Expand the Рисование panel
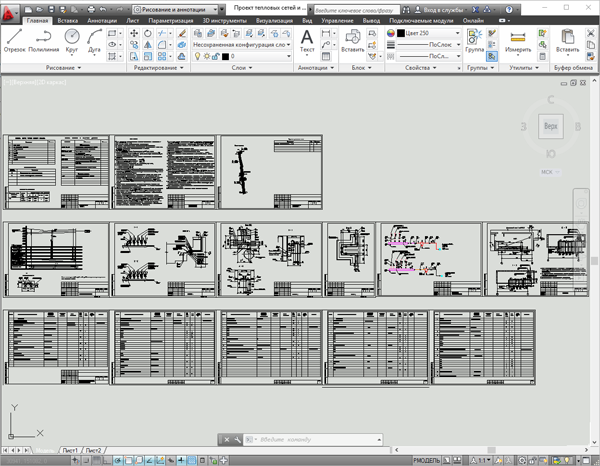Image resolution: width=600 pixels, height=466 pixels. [64, 68]
